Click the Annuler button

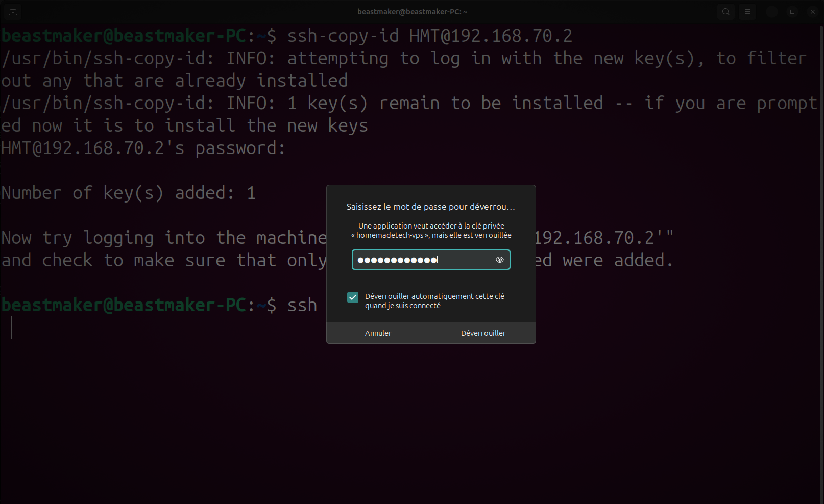[378, 333]
